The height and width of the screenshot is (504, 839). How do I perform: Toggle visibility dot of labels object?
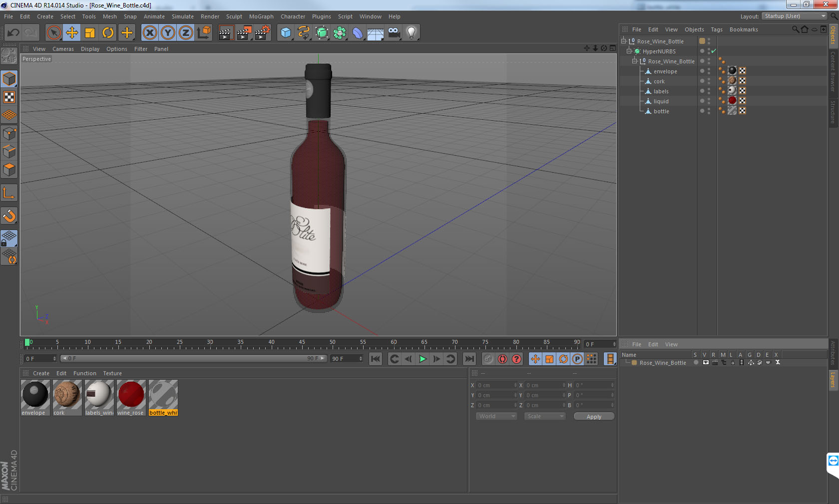point(702,91)
